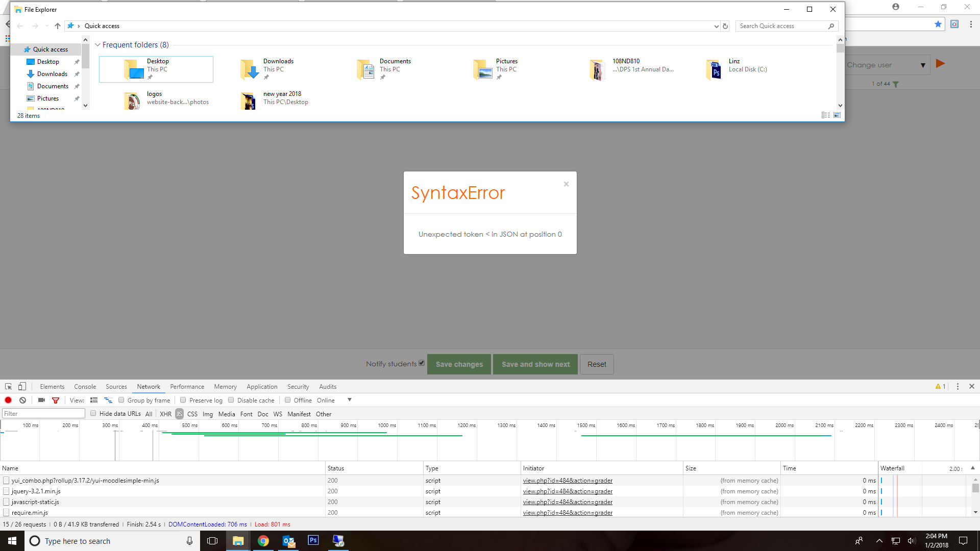Click the DevTools inspect element icon

(8, 387)
